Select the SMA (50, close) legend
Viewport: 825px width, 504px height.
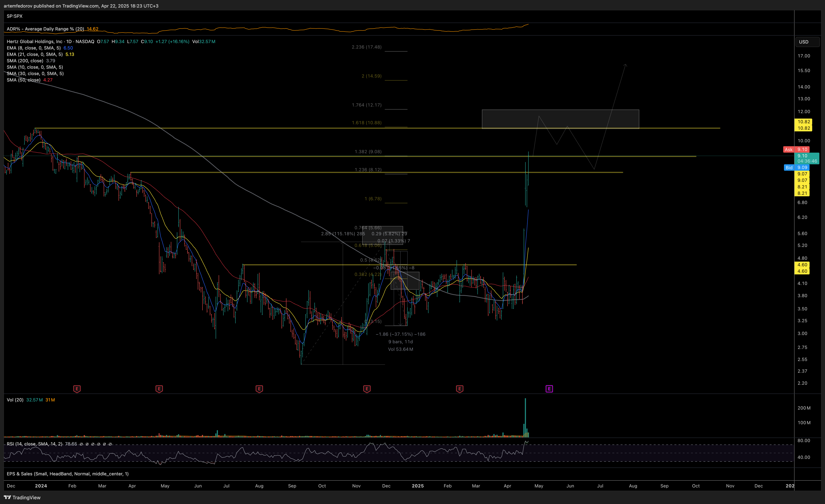[24, 80]
